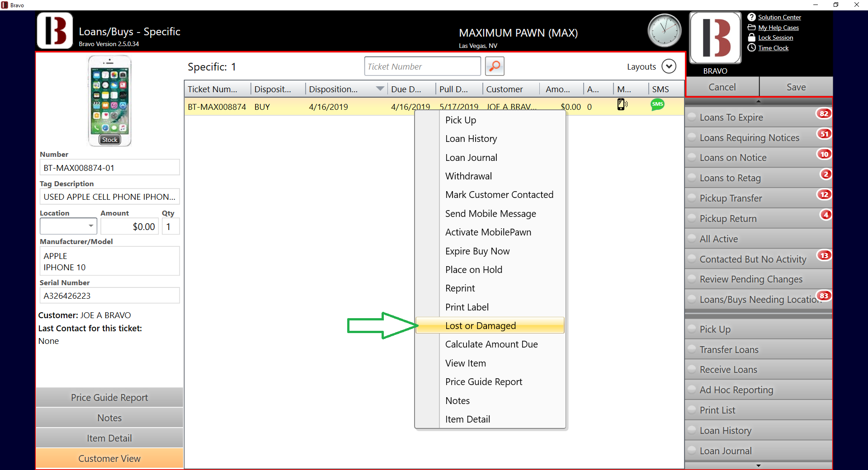
Task: Click the My Help Cases folder icon
Action: point(751,28)
